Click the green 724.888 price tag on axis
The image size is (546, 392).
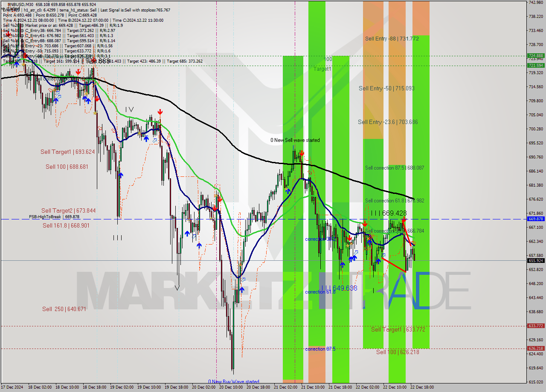536,56
